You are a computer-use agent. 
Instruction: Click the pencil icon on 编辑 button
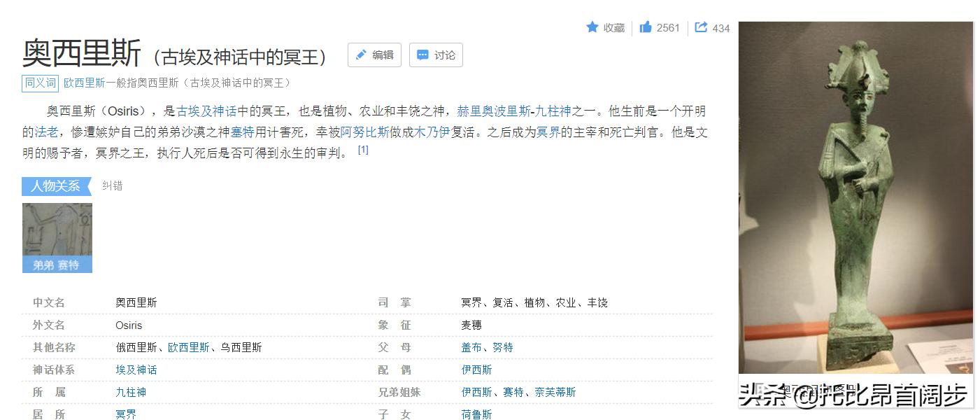362,55
